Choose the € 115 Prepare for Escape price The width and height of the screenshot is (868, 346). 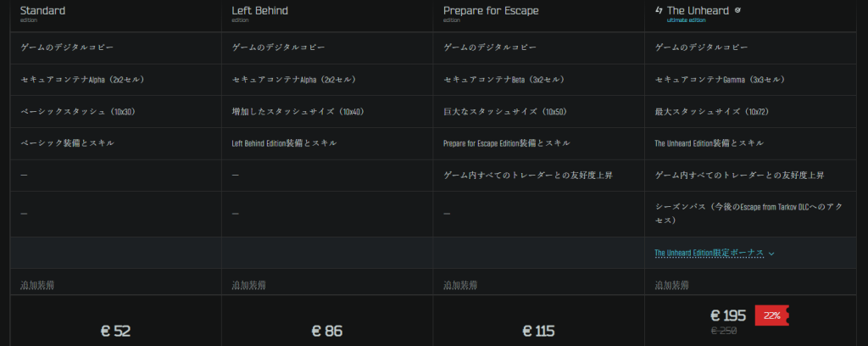[x=538, y=331]
